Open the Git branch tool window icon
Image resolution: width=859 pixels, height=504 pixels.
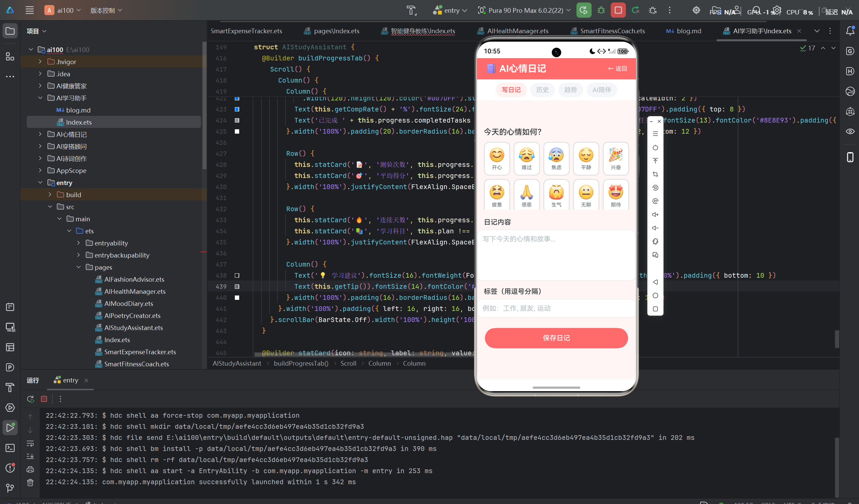10,488
